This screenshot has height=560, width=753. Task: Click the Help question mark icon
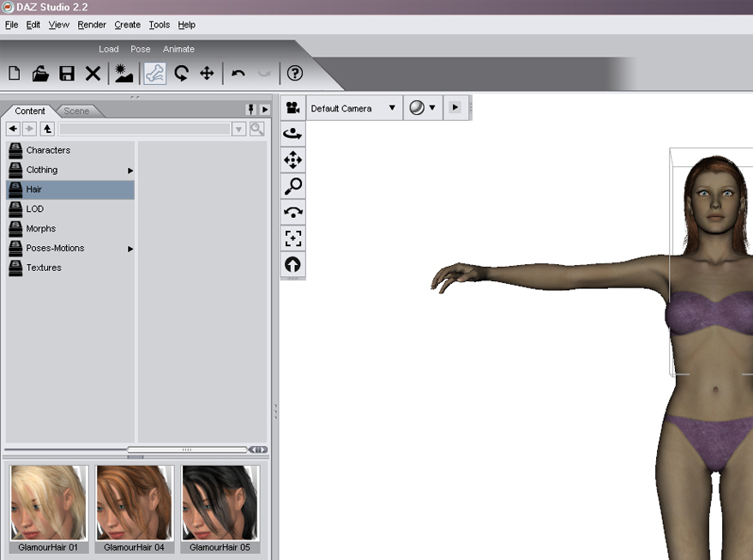click(294, 74)
